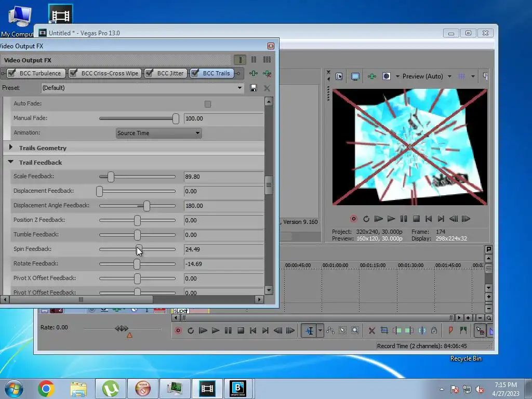This screenshot has width=532, height=399.
Task: Select the BCC Trails effect tab
Action: pyautogui.click(x=216, y=73)
